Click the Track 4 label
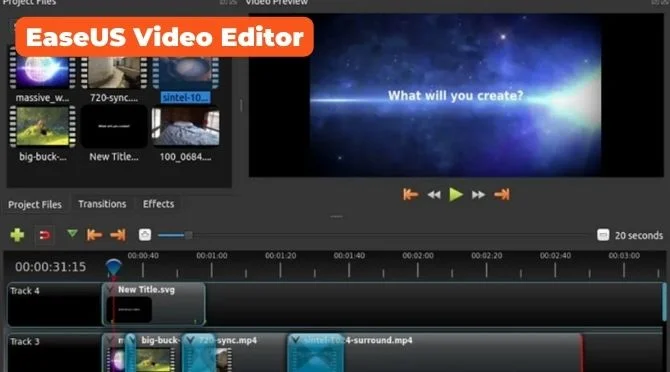Screen dimensions: 670x372 25,291
